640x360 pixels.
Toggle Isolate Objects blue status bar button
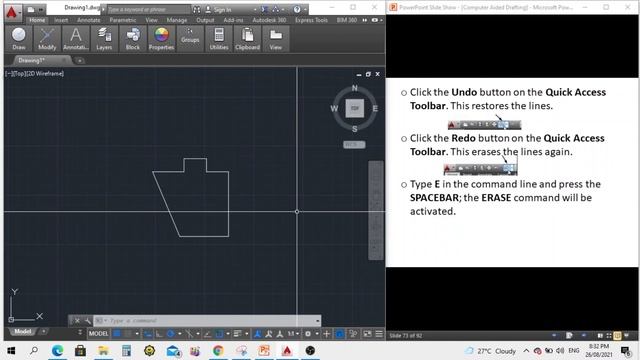(339, 334)
